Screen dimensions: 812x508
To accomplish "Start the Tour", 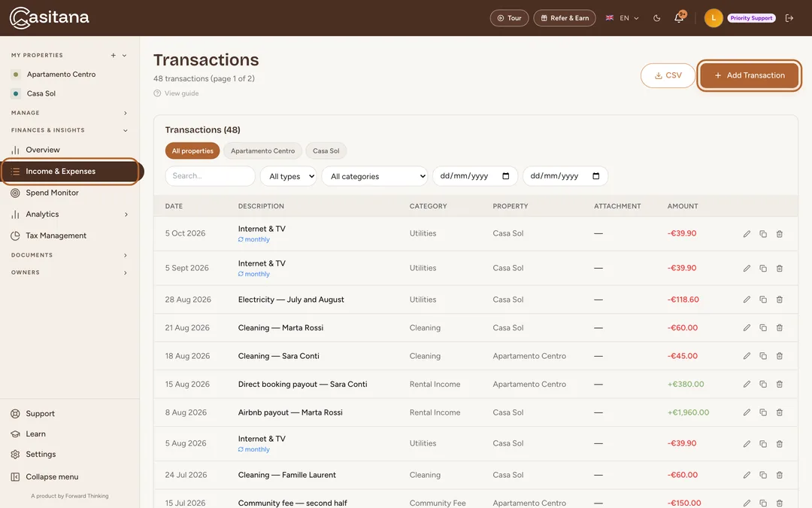I will [509, 18].
